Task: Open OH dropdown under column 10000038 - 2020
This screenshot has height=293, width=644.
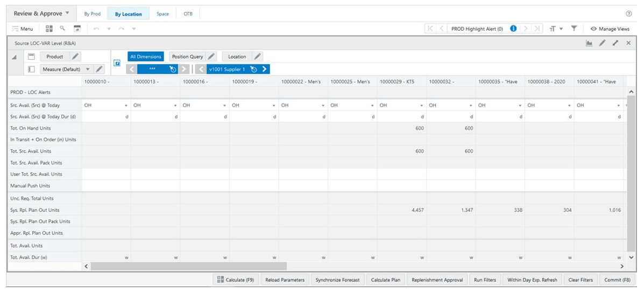Action: pyautogui.click(x=570, y=106)
